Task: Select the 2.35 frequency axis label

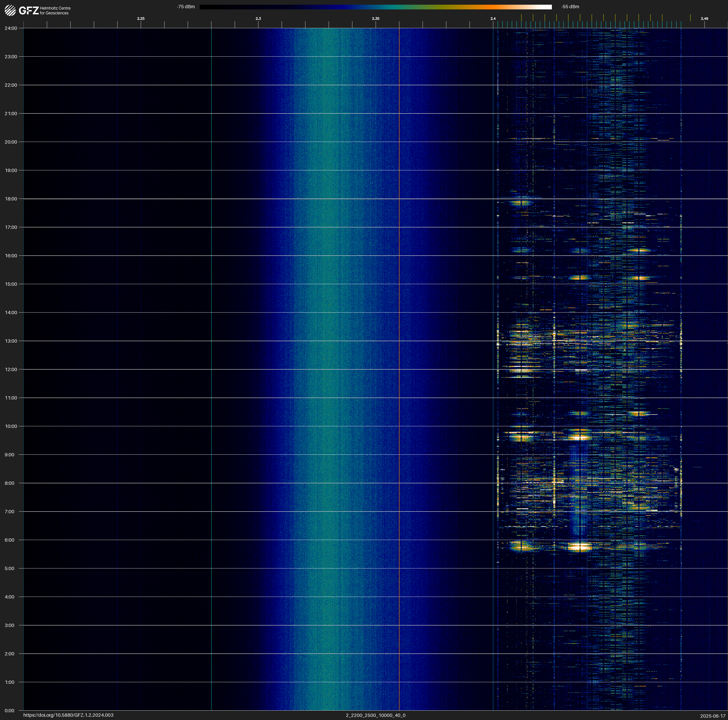Action: pos(375,19)
